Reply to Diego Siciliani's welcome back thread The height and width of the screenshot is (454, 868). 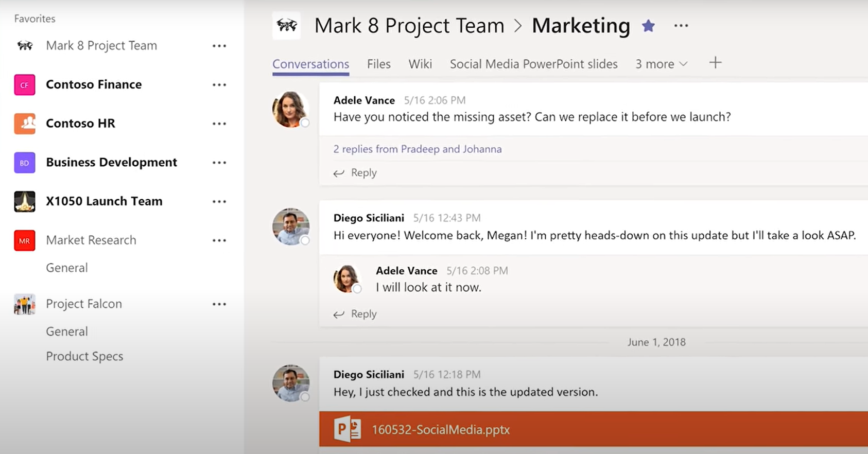(356, 314)
